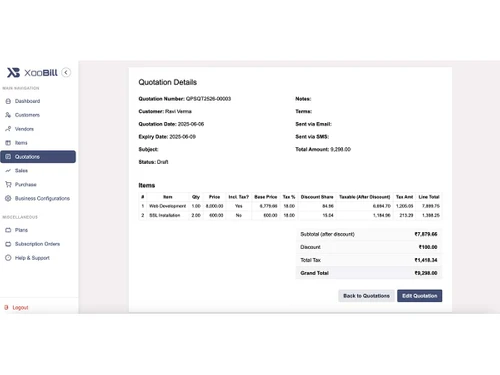Screen dimensions: 500x375
Task: Click the Subscription Orders icon
Action: pos(8,244)
